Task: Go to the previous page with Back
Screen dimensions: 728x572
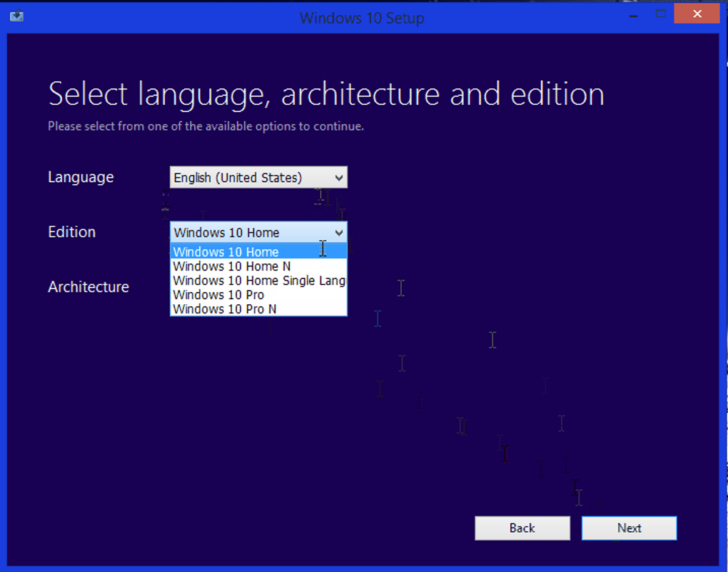Action: pyautogui.click(x=522, y=528)
